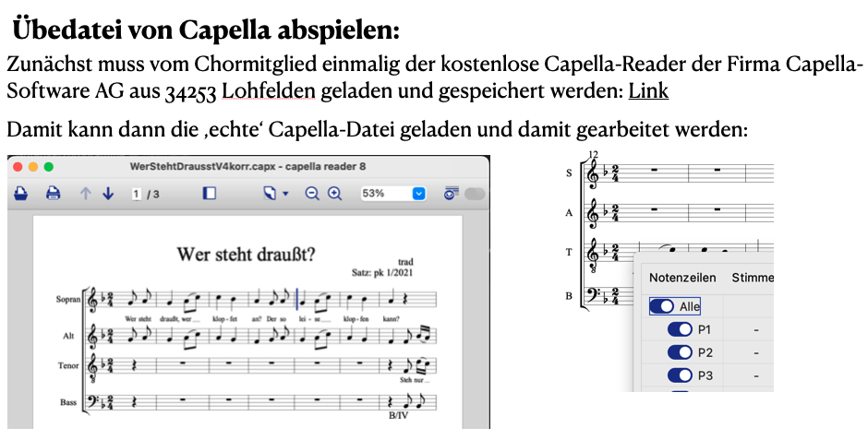Viewport: 868px width, 440px height.
Task: Select the Notenzeilen column header
Action: [x=682, y=278]
